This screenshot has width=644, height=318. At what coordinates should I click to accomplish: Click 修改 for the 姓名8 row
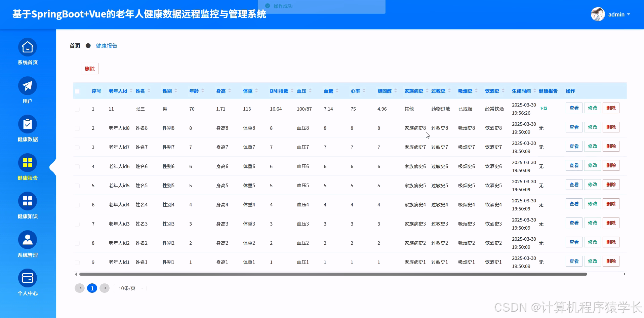pyautogui.click(x=593, y=127)
